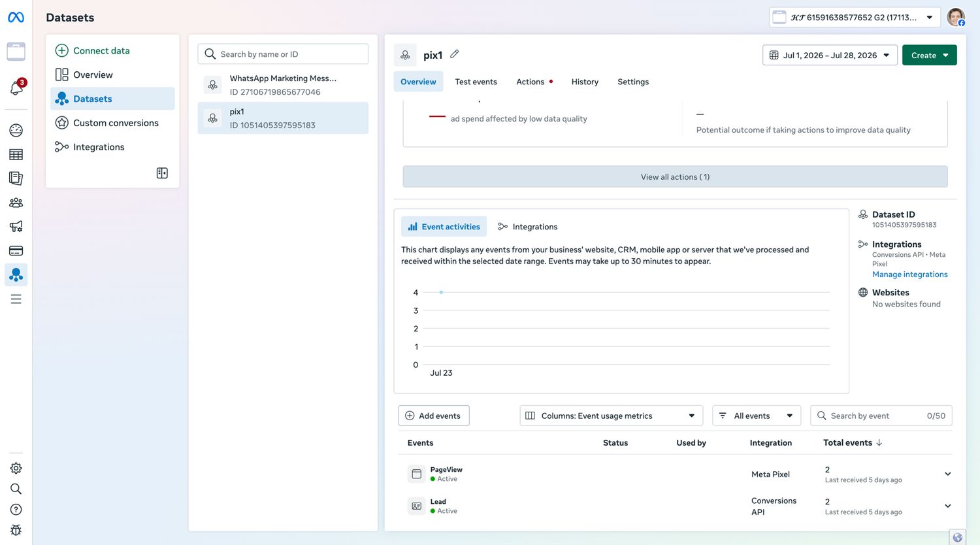
Task: Open the date range dropdown
Action: tap(830, 56)
